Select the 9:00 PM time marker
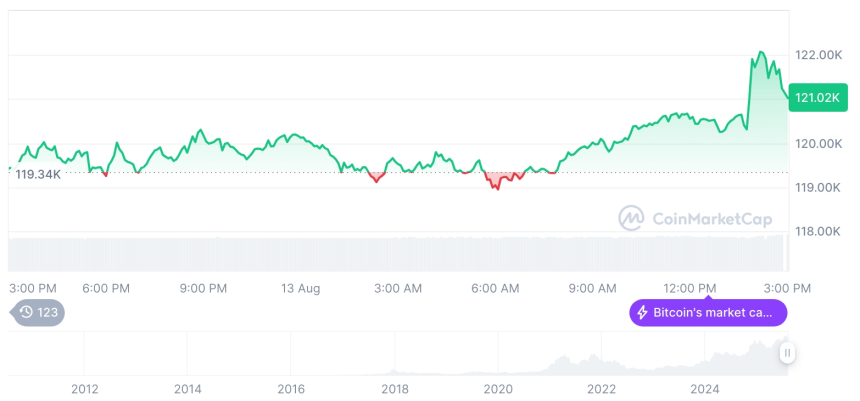Viewport: 860px width, 401px height. 203,288
